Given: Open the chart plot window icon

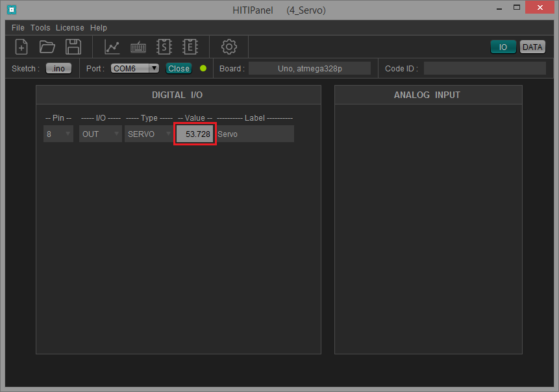Looking at the screenshot, I should (112, 47).
